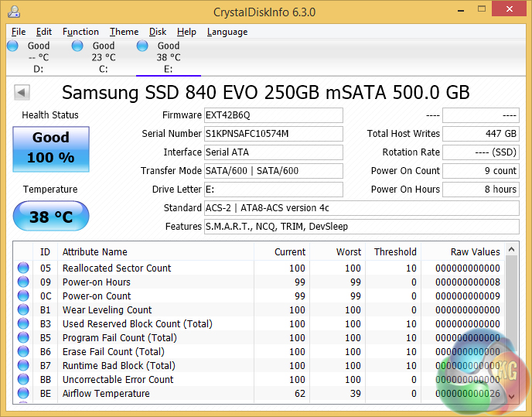This screenshot has width=532, height=417.
Task: Open the Language menu
Action: [x=227, y=32]
